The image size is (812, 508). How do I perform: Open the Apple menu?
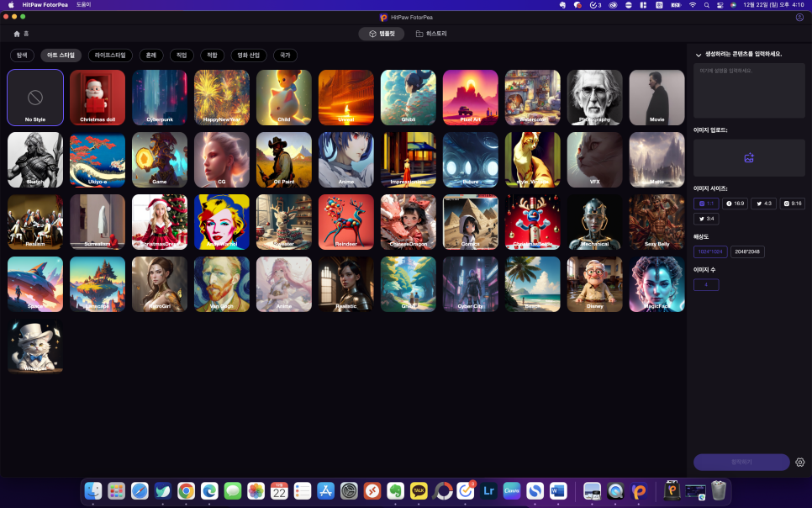point(11,5)
